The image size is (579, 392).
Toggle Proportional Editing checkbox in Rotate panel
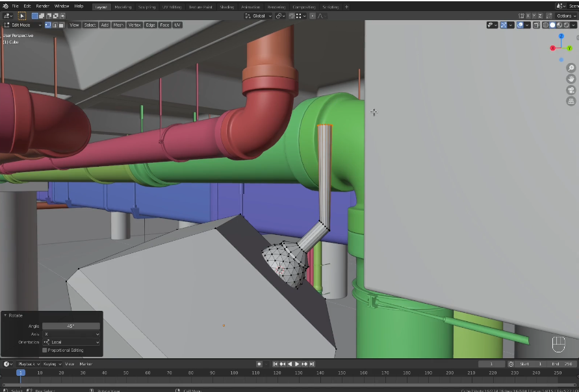45,350
